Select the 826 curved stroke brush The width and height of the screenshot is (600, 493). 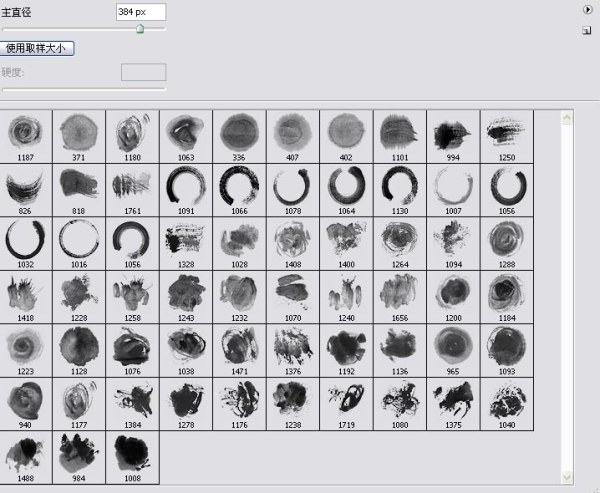coord(25,186)
